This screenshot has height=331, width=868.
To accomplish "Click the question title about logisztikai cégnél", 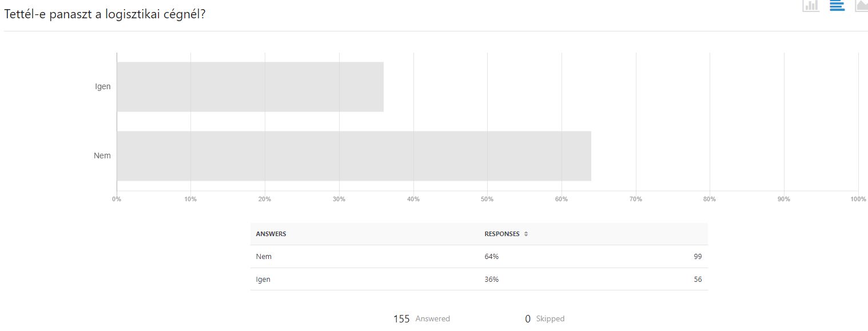I will (x=105, y=14).
